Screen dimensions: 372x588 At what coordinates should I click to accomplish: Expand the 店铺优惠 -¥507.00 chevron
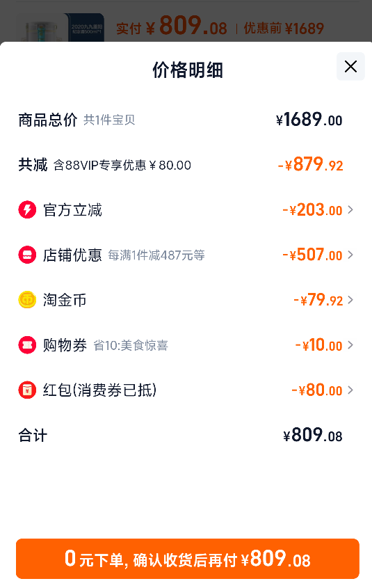click(350, 255)
